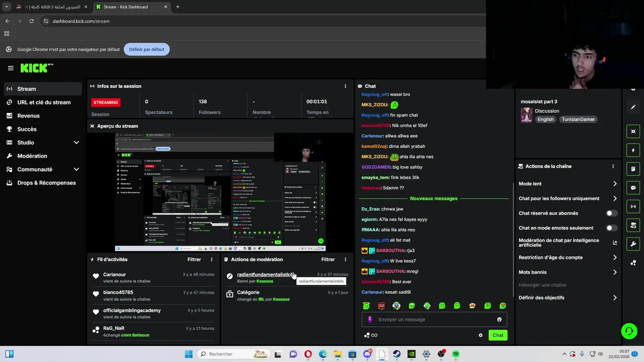Image resolution: width=644 pixels, height=362 pixels.
Task: Click the wrench tools icon in the right sidebar
Action: click(633, 244)
